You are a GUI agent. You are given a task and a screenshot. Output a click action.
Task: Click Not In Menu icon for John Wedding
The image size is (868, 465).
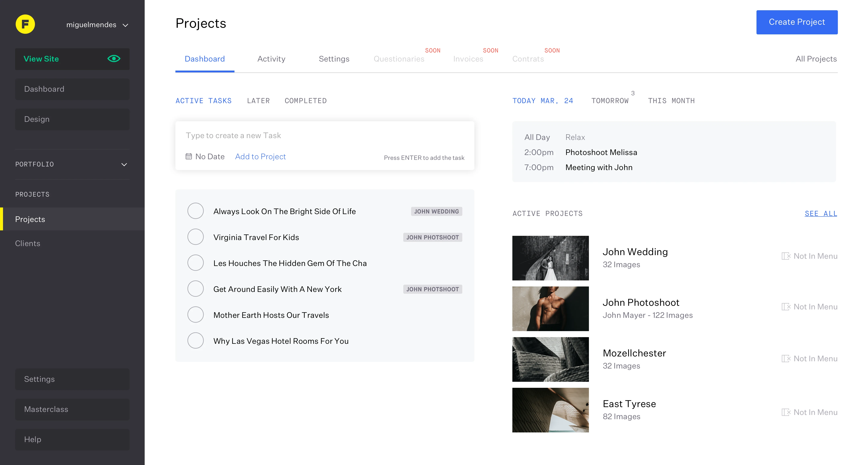click(x=786, y=256)
